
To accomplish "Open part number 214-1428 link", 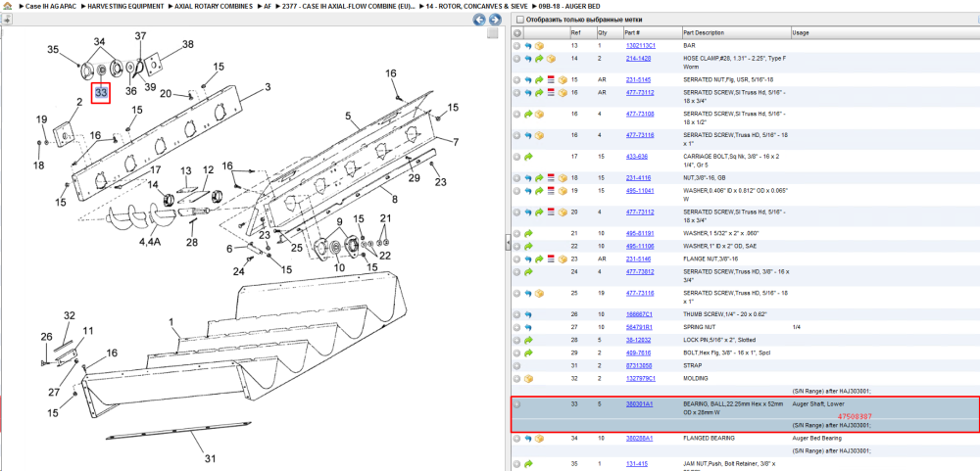I will tap(638, 58).
